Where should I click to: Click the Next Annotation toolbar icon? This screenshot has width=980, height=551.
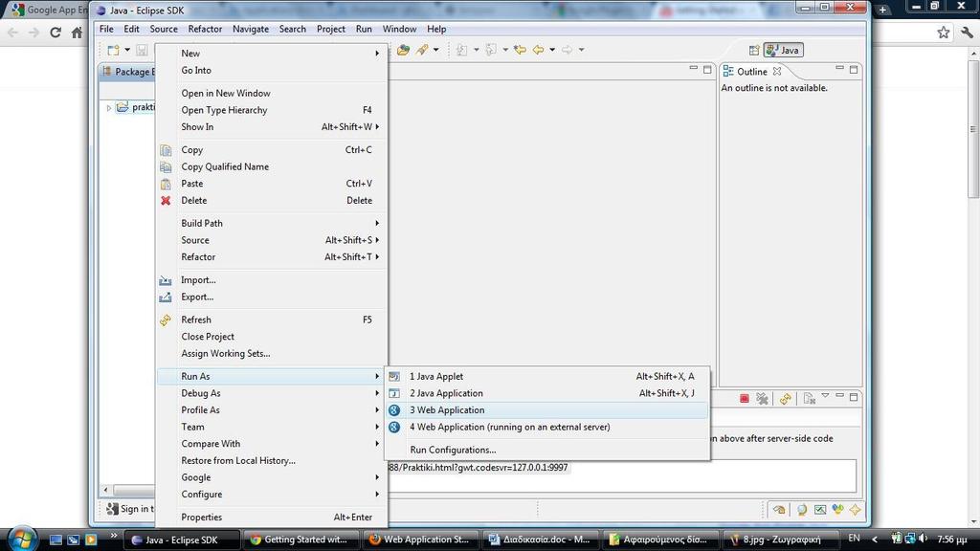(x=461, y=50)
